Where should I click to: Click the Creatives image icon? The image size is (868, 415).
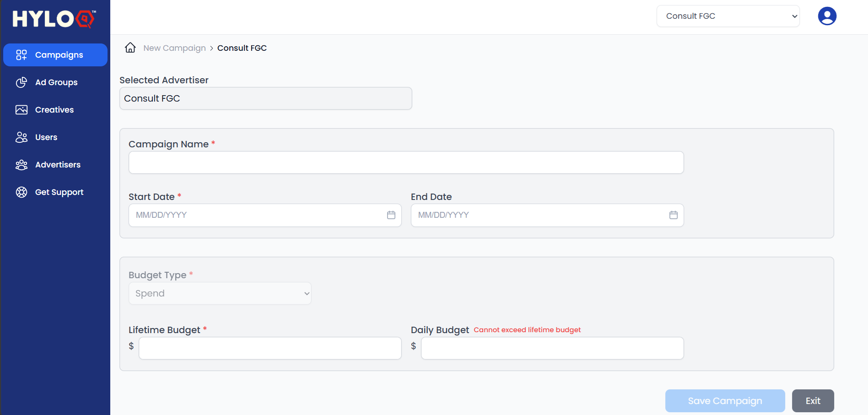pyautogui.click(x=22, y=110)
